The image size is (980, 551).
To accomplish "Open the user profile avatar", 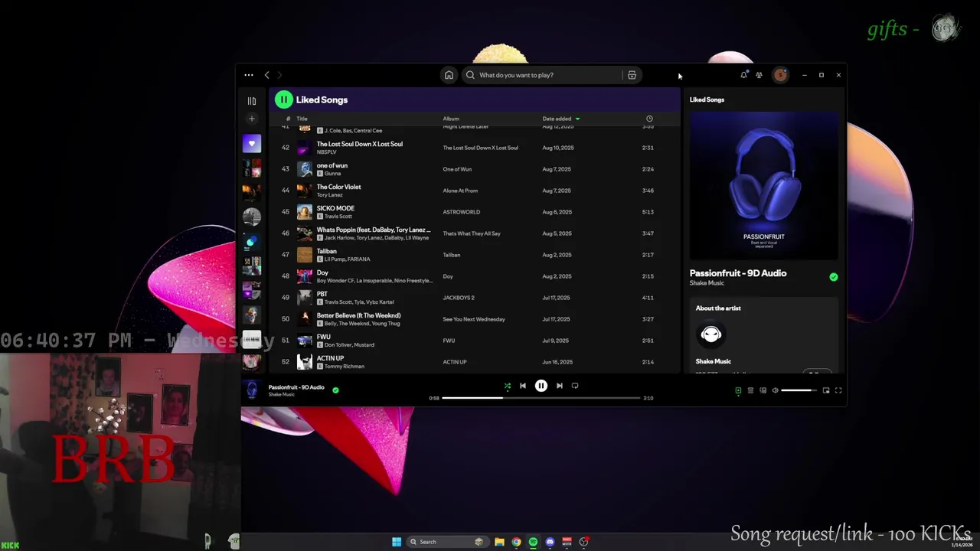I will (x=780, y=75).
